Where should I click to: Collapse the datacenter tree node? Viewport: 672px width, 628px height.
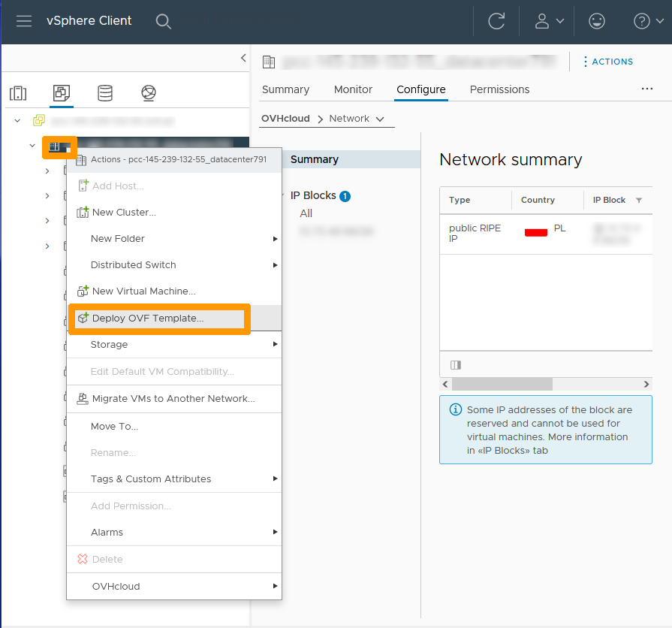pos(32,146)
